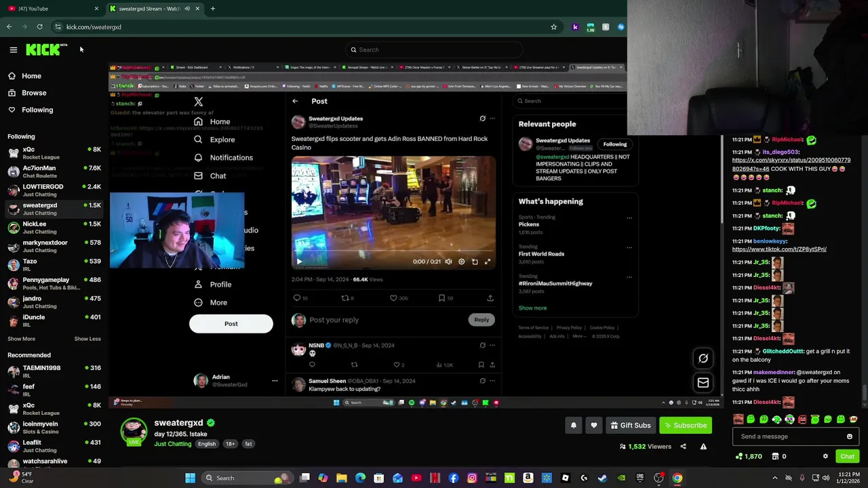Click the Kick logo
868x488 pixels.
tap(46, 49)
